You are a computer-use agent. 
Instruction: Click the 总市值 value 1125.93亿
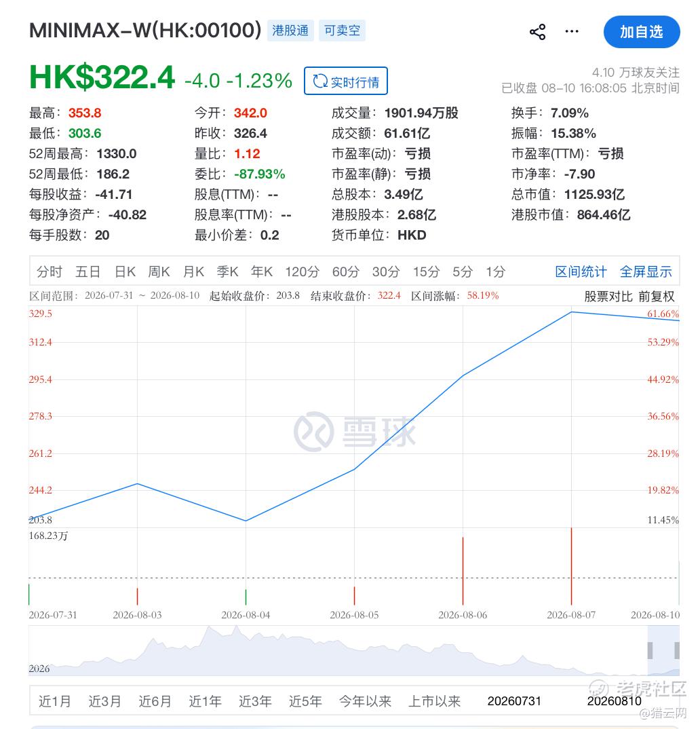[x=594, y=194]
